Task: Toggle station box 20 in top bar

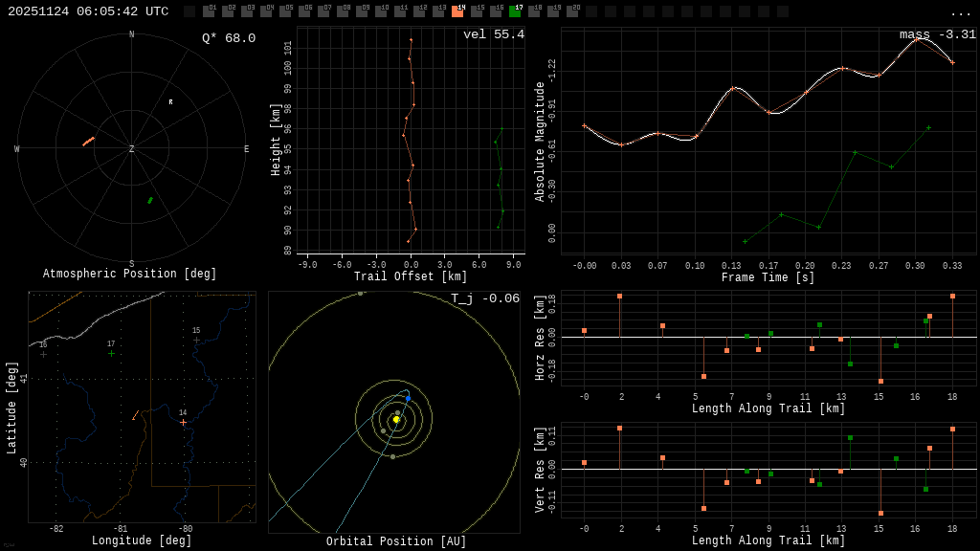Action: coord(572,11)
